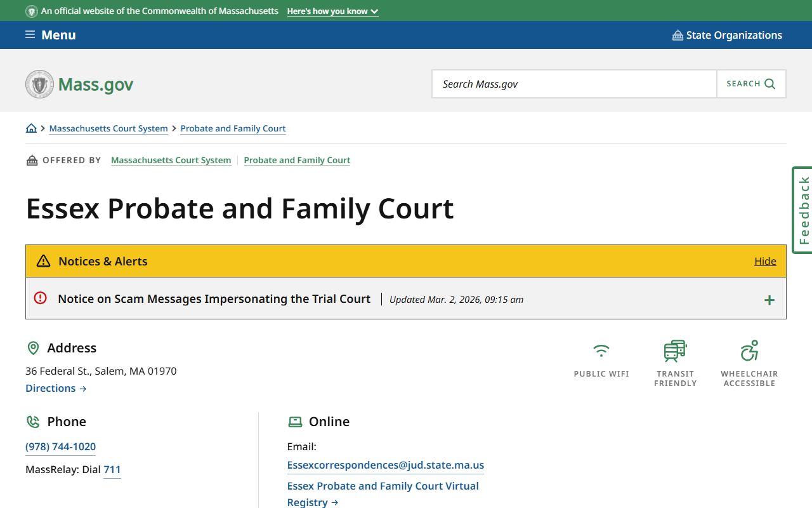Click the warning triangle icon in Notices header
Screen dimensions: 812x508
coord(43,261)
